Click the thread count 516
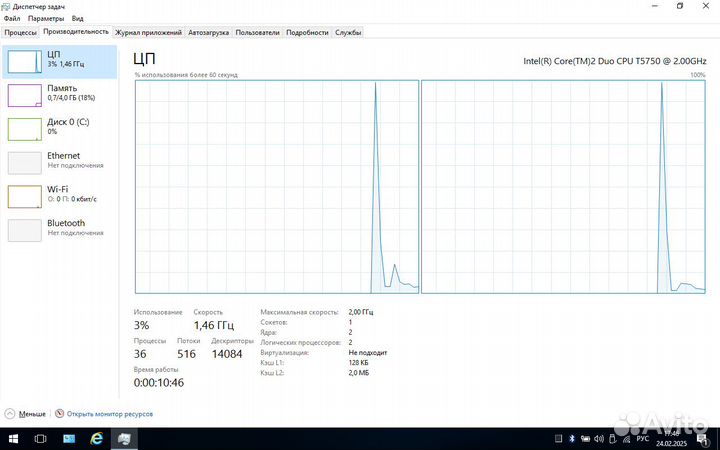Viewport: 720px width, 450px height. tap(186, 354)
